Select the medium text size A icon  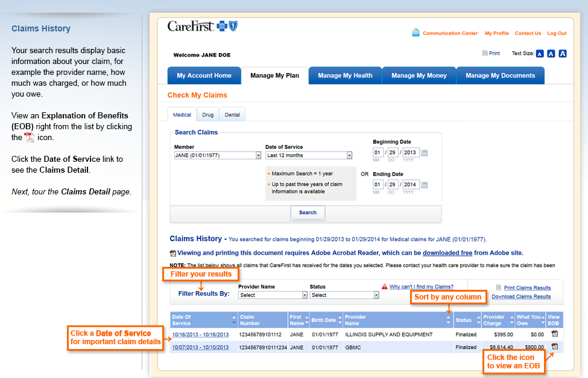pyautogui.click(x=551, y=54)
